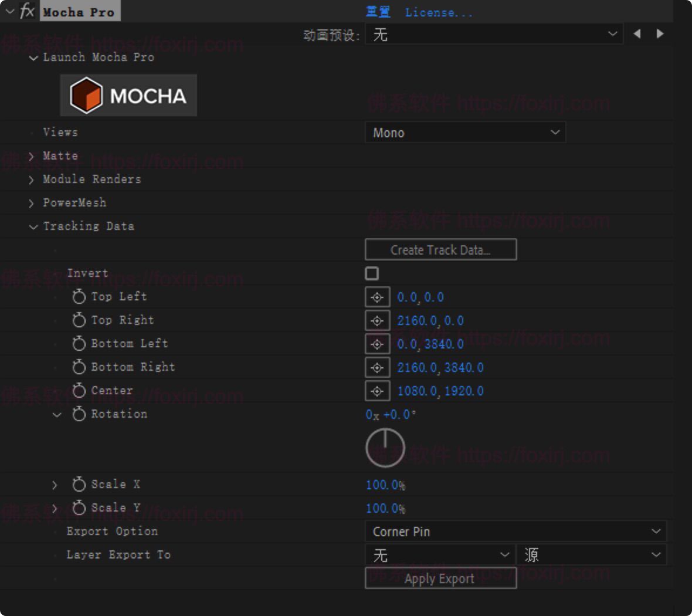
Task: Click the stopwatch icon beside Scale X
Action: click(x=79, y=485)
